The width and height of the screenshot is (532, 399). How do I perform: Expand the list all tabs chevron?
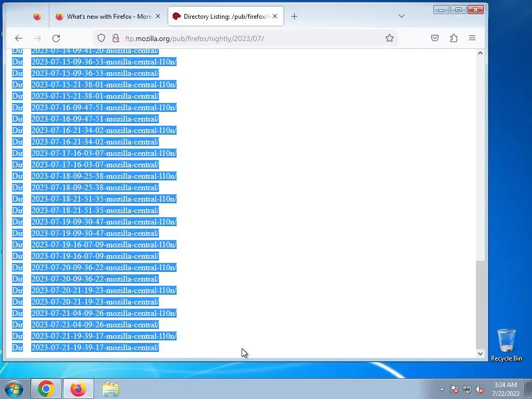(x=402, y=16)
